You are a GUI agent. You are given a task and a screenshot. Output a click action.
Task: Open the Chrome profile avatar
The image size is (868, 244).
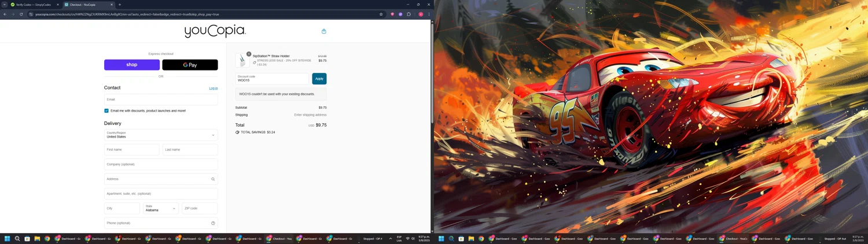click(x=421, y=14)
